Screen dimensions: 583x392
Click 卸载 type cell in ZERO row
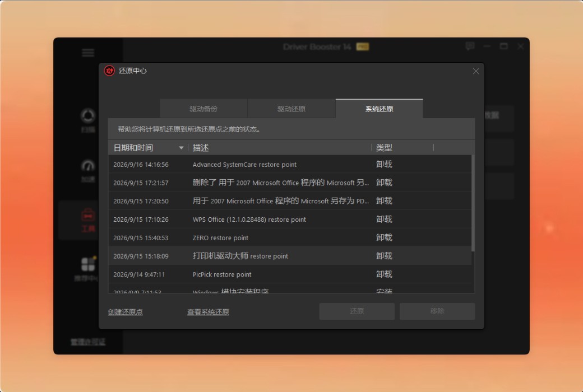(384, 237)
